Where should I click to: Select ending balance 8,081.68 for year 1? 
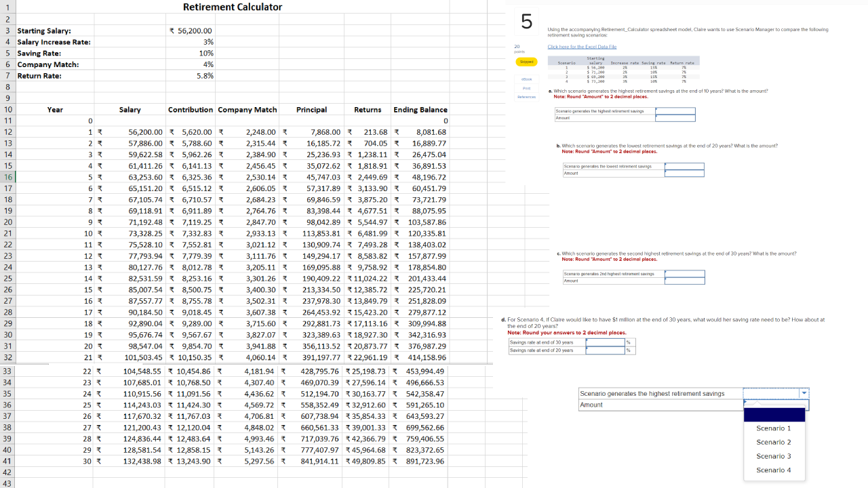[420, 132]
